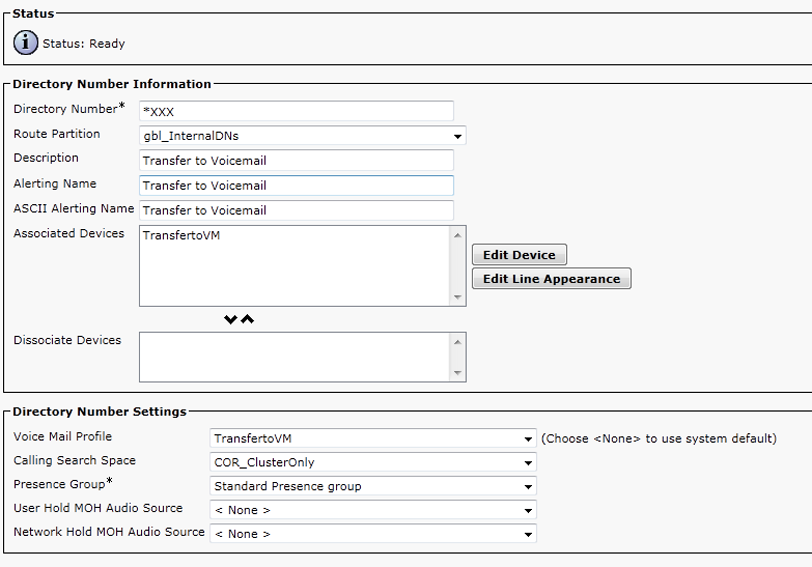Click the Directory Number input field
812x567 pixels.
[296, 111]
